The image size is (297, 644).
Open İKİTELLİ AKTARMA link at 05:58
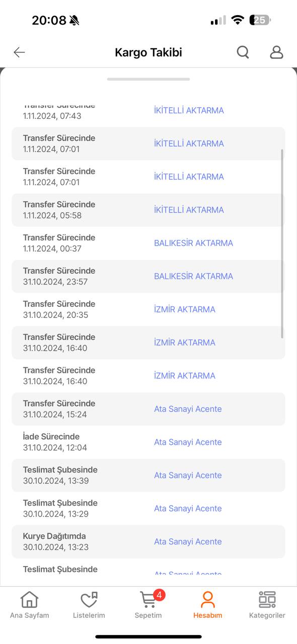[x=189, y=210]
